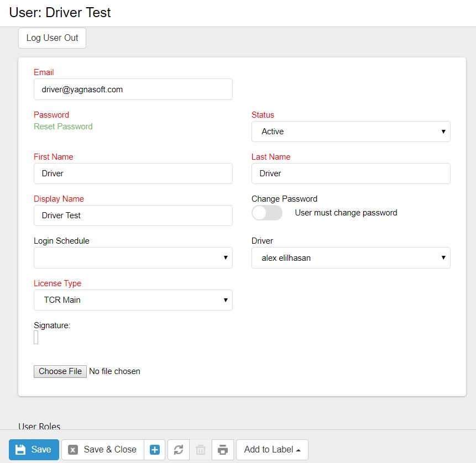Expand the Login Schedule dropdown
476x463 pixels.
[x=133, y=258]
